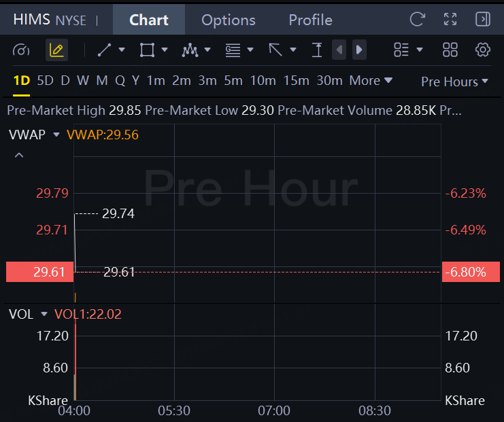
Task: Open the VOL indicator dropdown arrow
Action: (44, 314)
